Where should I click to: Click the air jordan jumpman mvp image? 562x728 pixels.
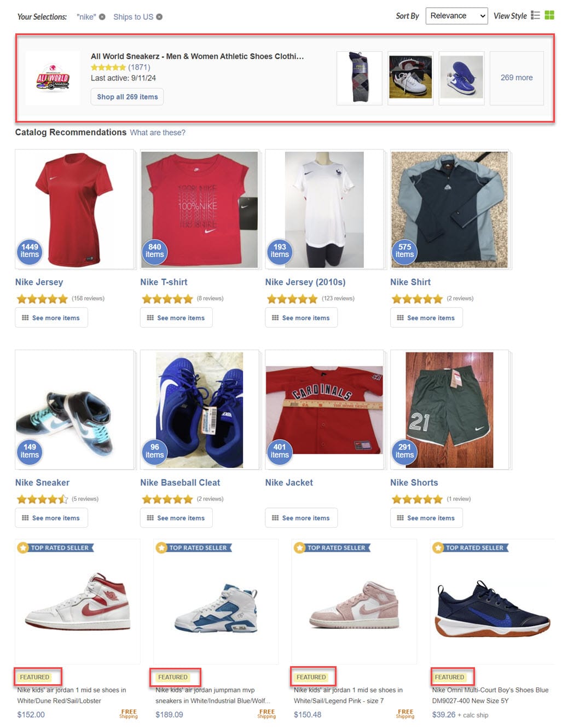click(x=216, y=608)
